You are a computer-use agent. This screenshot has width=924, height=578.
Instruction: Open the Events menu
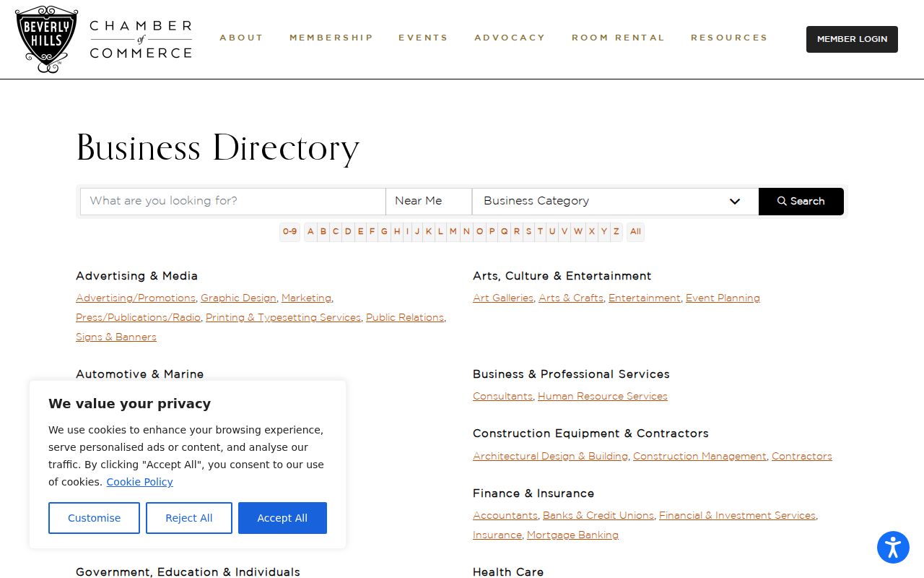[x=423, y=38]
